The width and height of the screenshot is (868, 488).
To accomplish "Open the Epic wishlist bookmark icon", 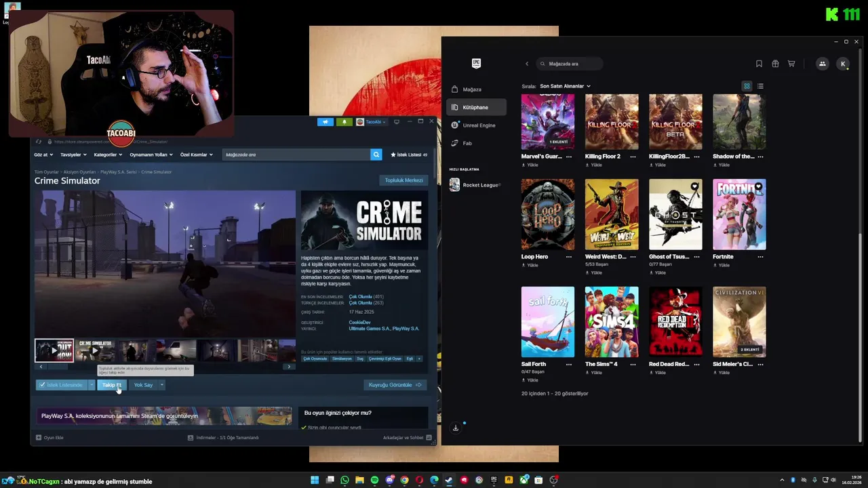I will click(x=759, y=64).
